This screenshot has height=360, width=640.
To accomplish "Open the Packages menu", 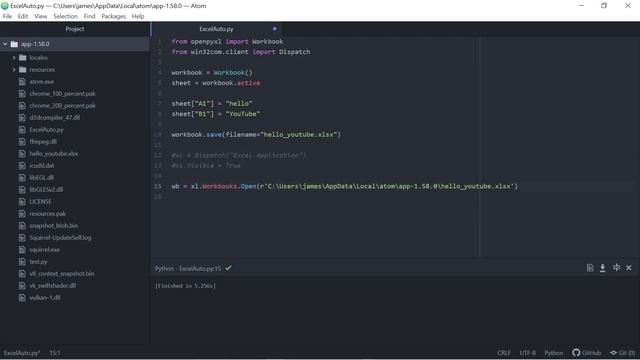I will (113, 16).
